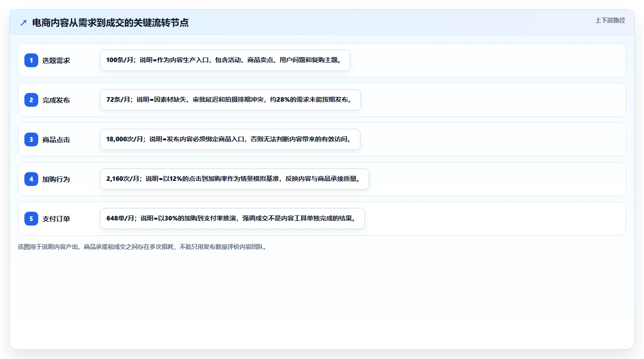Open the 100条/月 description box

click(225, 60)
